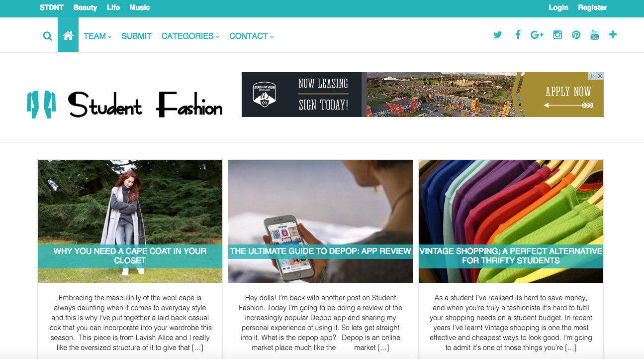Image resolution: width=644 pixels, height=359 pixels.
Task: Open the search magnifier icon
Action: 47,36
